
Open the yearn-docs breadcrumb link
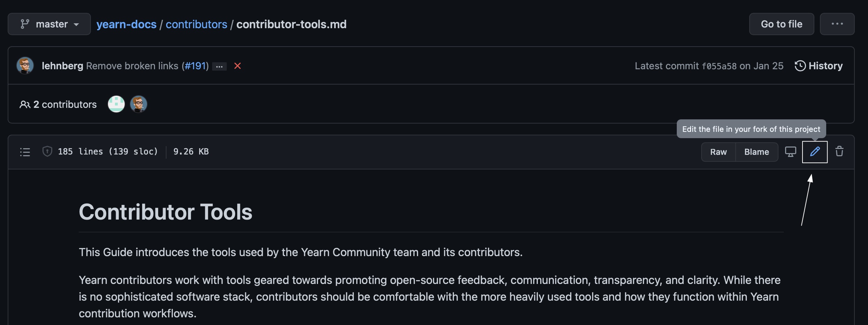[126, 24]
